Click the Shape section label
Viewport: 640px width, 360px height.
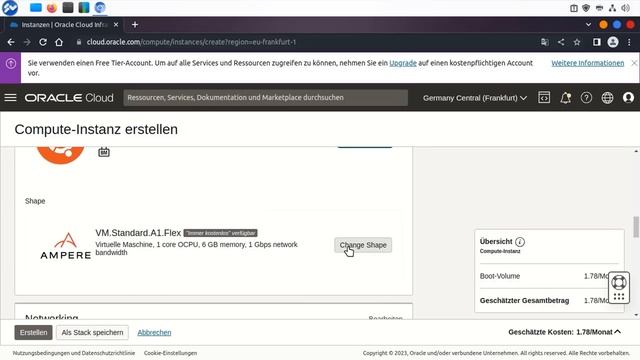[35, 201]
